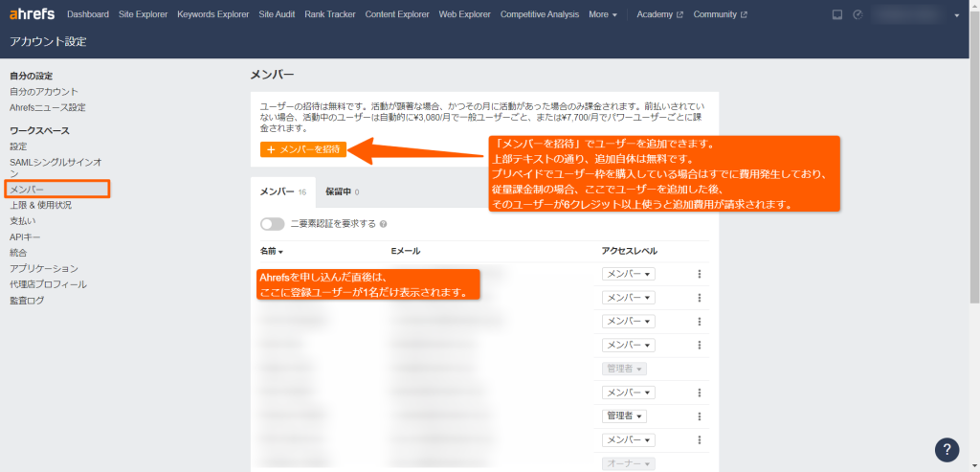This screenshot has height=472, width=980.
Task: Open Web Explorer
Action: (x=464, y=14)
